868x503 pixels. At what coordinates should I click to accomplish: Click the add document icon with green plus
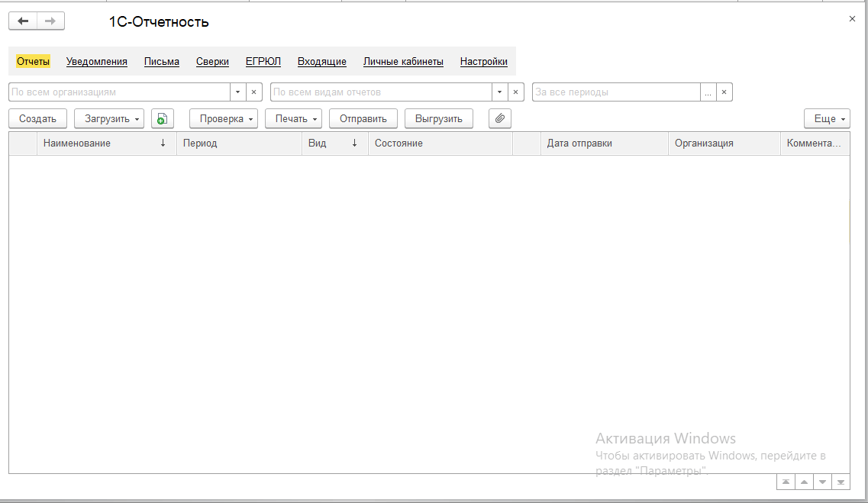[162, 119]
